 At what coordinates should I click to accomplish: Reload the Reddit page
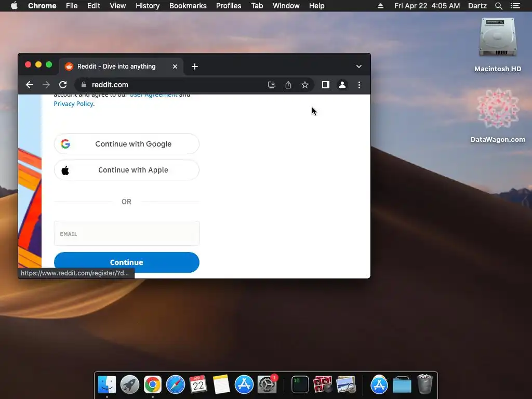pyautogui.click(x=63, y=85)
